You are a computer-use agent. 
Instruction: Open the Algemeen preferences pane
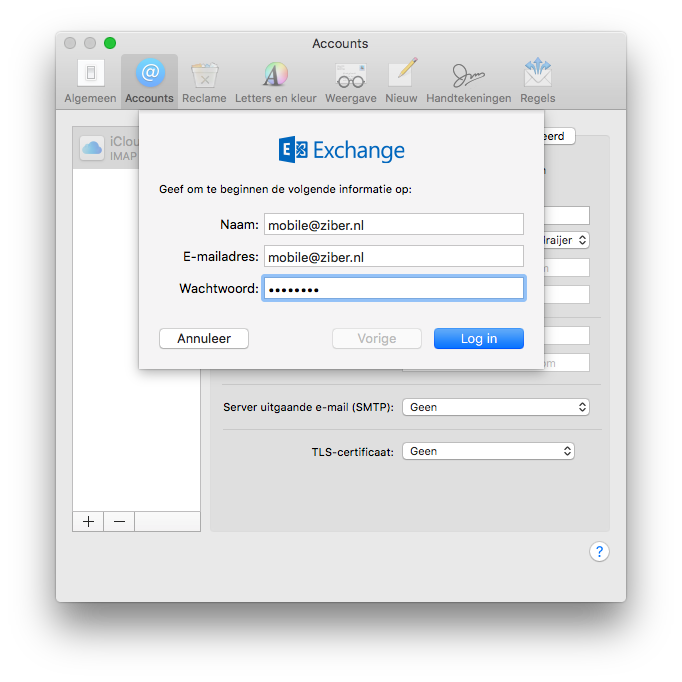[90, 82]
